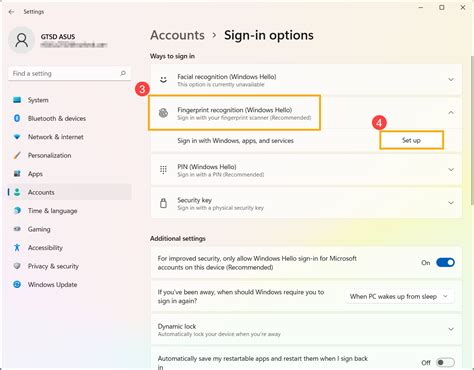Open the When PC wakes up from sleep dropdown
The width and height of the screenshot is (474, 370).
tap(399, 296)
